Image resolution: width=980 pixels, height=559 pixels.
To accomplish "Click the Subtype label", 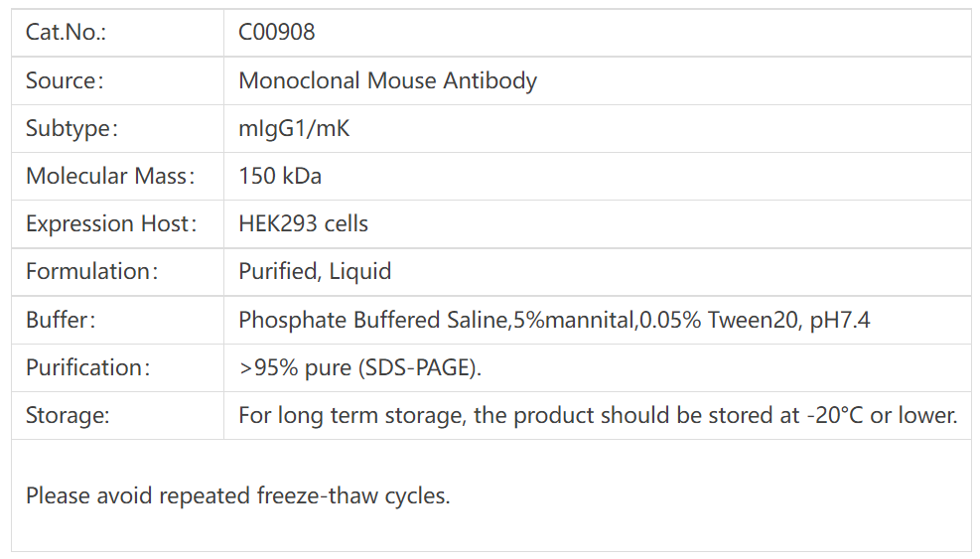I will point(71,128).
